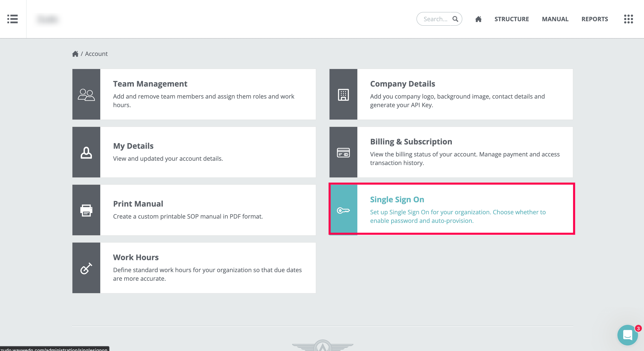This screenshot has width=644, height=351.
Task: Click the Work Hours shovel icon
Action: coord(86,268)
